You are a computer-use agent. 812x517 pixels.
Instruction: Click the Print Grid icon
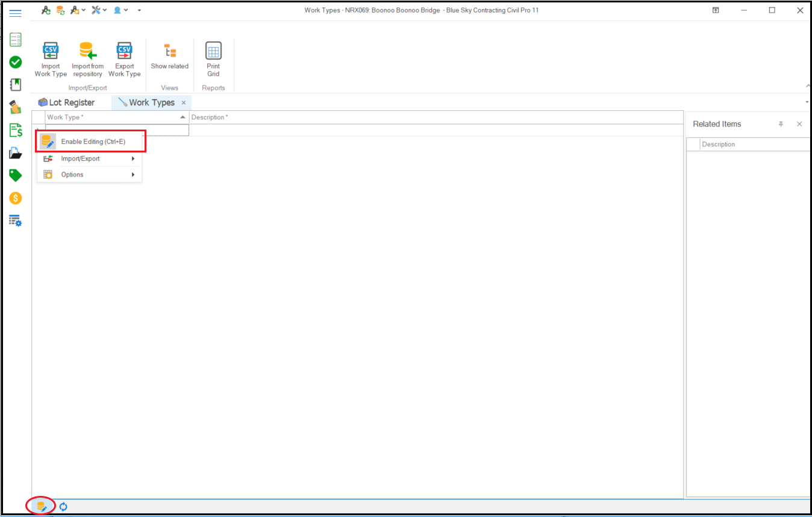click(x=213, y=52)
